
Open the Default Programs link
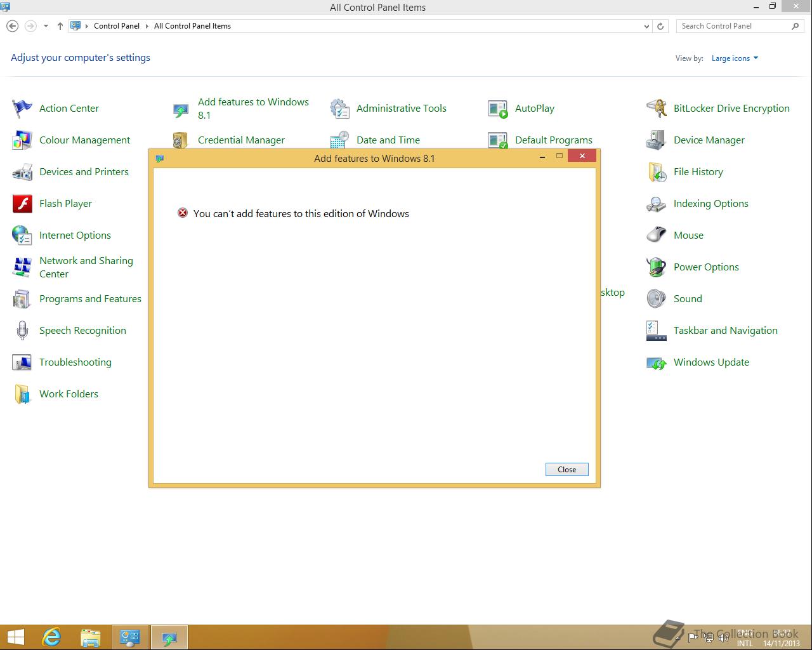click(x=554, y=140)
